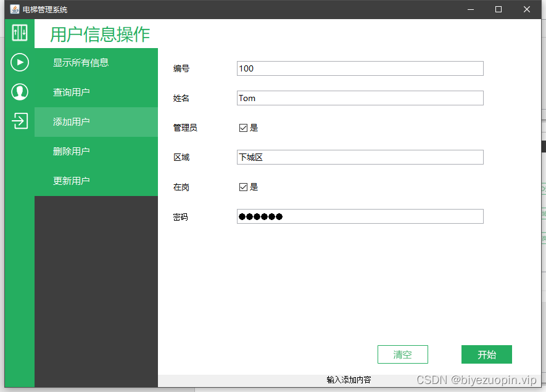Click the scrollbar at the right edge

click(x=543, y=146)
